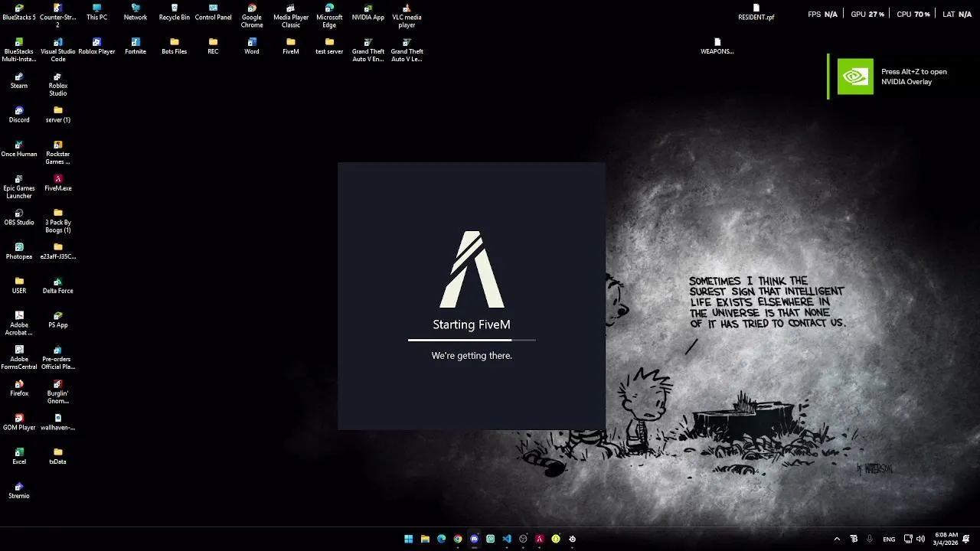Select the OBS Studio desktop shortcut
The height and width of the screenshot is (551, 980).
(x=19, y=217)
